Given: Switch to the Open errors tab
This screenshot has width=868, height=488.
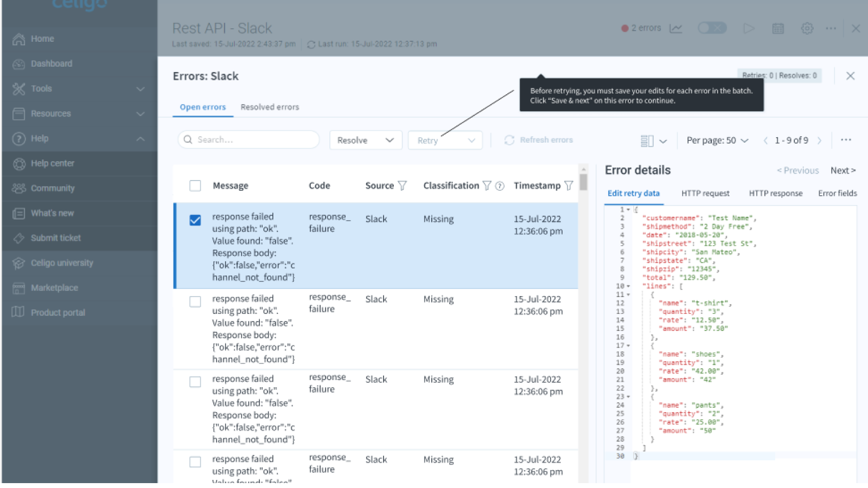Looking at the screenshot, I should (x=203, y=107).
